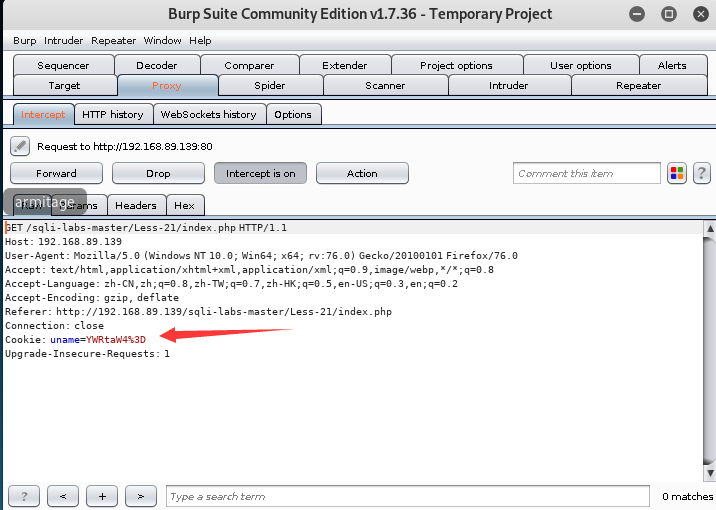Toggle the Intercept is on button
716x510 pixels.
260,174
